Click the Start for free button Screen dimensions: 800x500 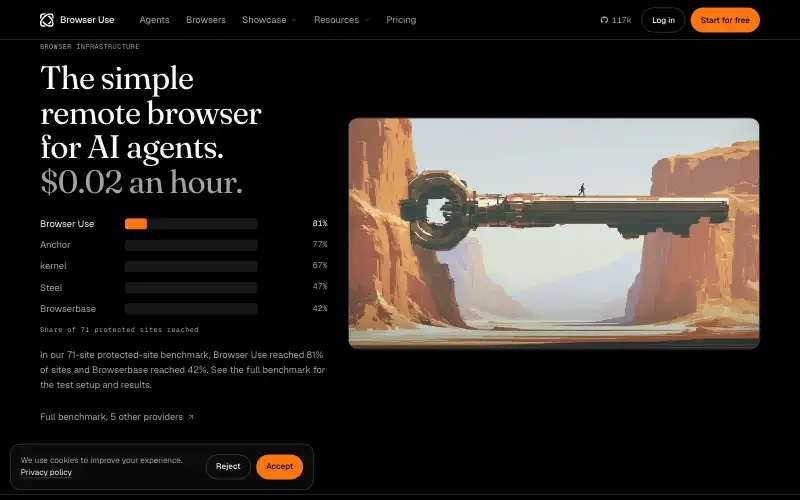(725, 20)
